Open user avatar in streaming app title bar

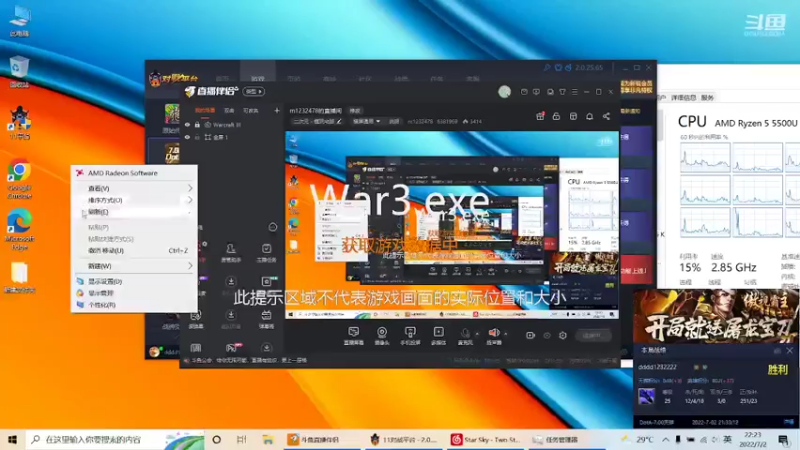point(505,92)
